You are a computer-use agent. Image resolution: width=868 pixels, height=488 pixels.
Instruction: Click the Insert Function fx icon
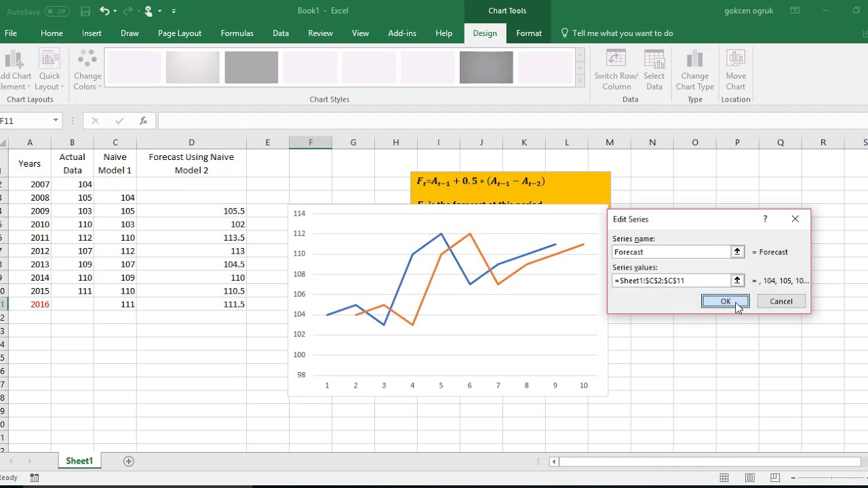point(143,121)
